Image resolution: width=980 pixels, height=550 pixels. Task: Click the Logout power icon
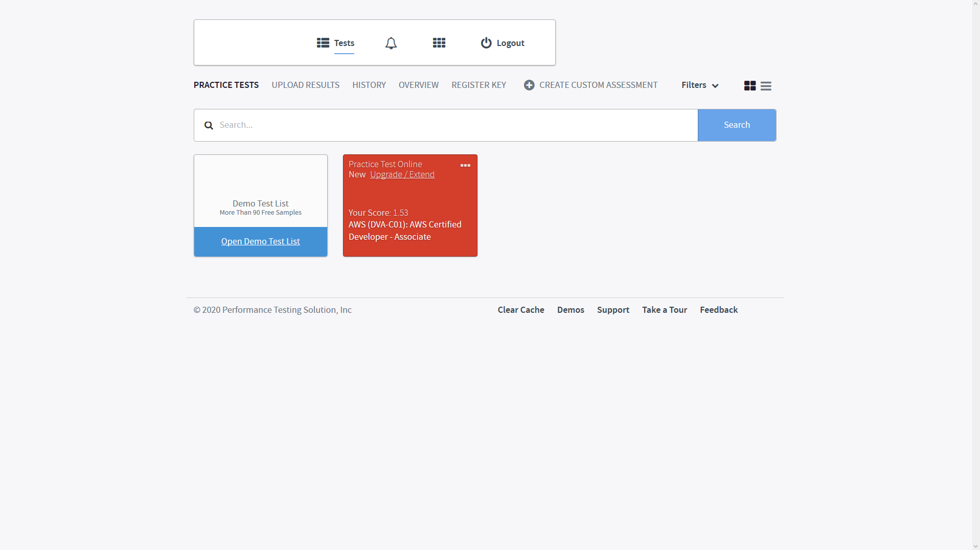pos(486,43)
